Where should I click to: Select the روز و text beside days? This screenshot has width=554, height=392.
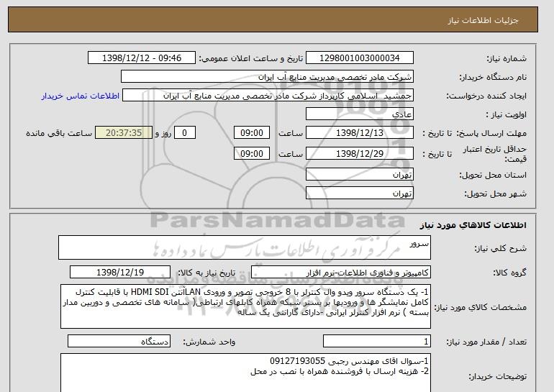coord(163,133)
